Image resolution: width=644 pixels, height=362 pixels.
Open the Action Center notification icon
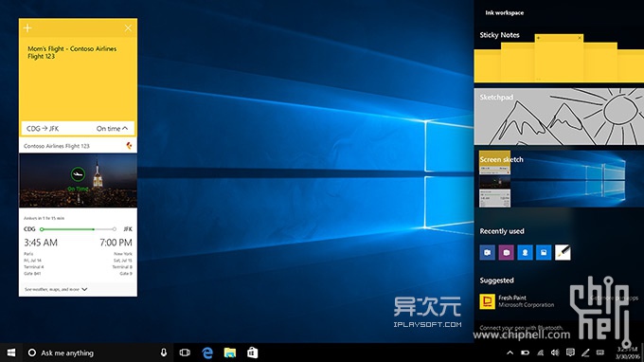pyautogui.click(x=570, y=353)
